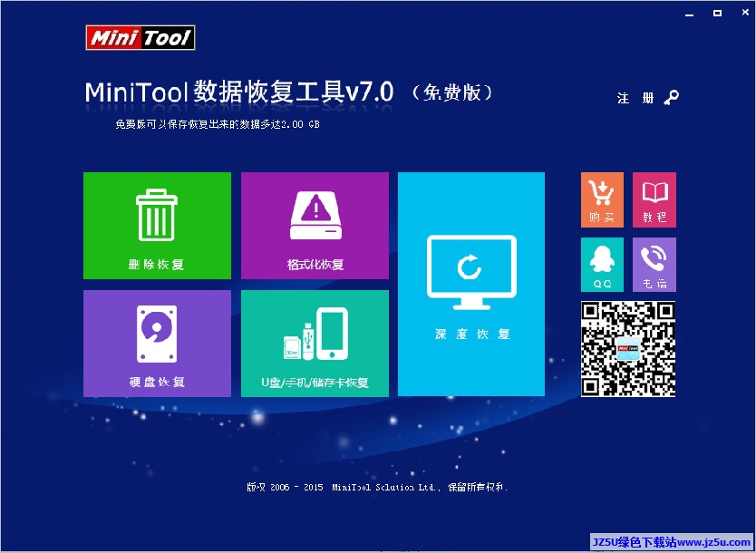This screenshot has width=756, height=553.
Task: Close the MiniTool window
Action: point(745,13)
